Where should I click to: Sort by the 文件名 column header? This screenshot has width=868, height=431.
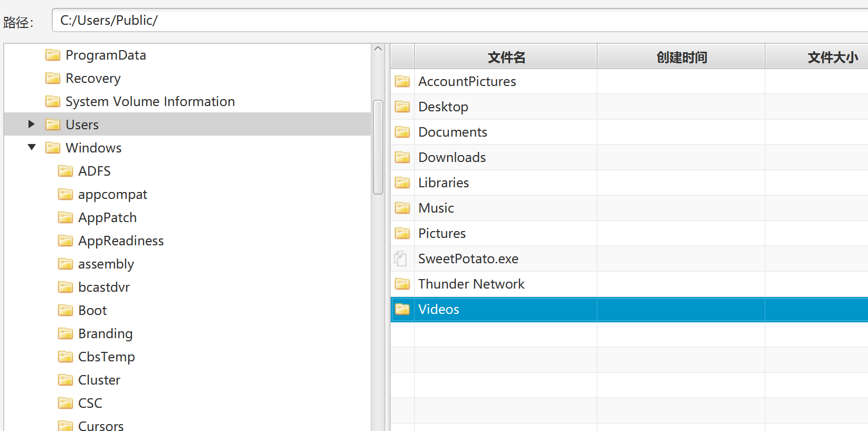[x=506, y=56]
